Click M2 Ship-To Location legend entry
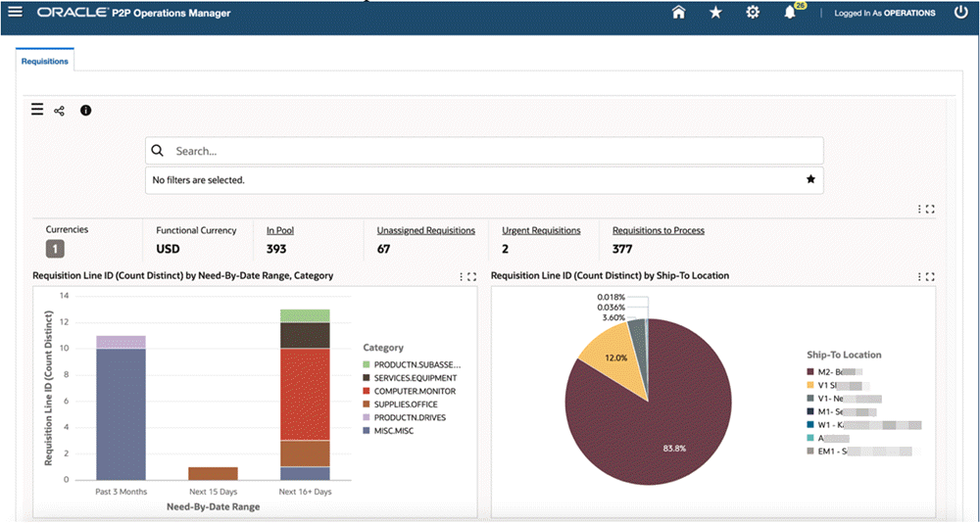The image size is (980, 524). (x=835, y=371)
